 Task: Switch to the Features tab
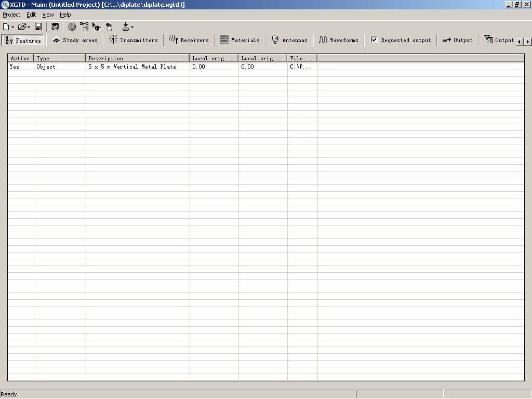click(23, 41)
